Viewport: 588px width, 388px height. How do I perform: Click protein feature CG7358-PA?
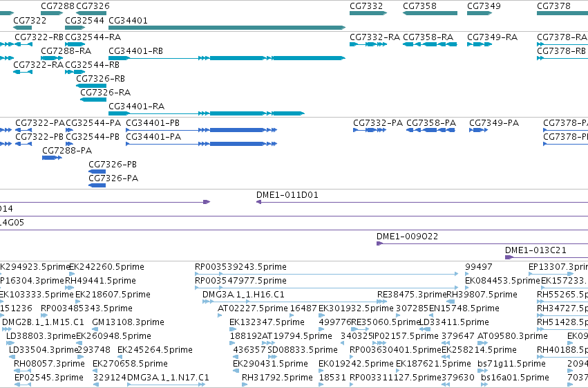tap(430, 130)
